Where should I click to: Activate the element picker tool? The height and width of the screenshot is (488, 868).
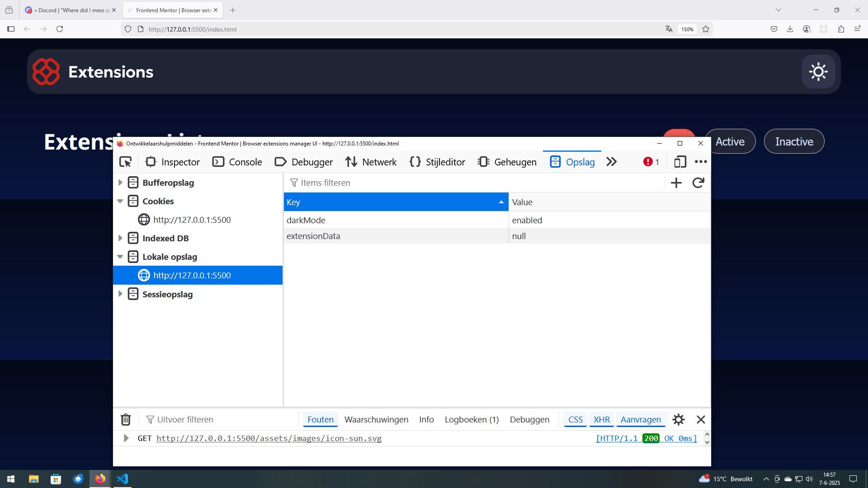(x=125, y=162)
